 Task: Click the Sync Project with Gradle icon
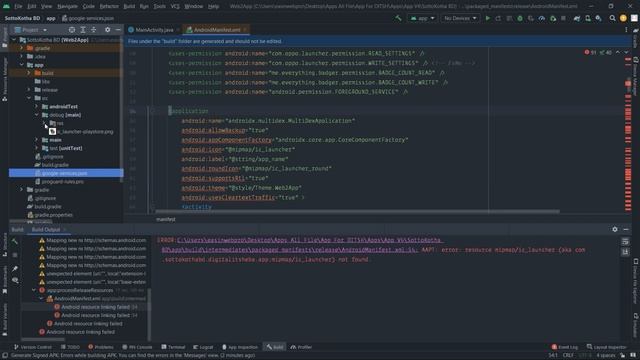(x=577, y=18)
